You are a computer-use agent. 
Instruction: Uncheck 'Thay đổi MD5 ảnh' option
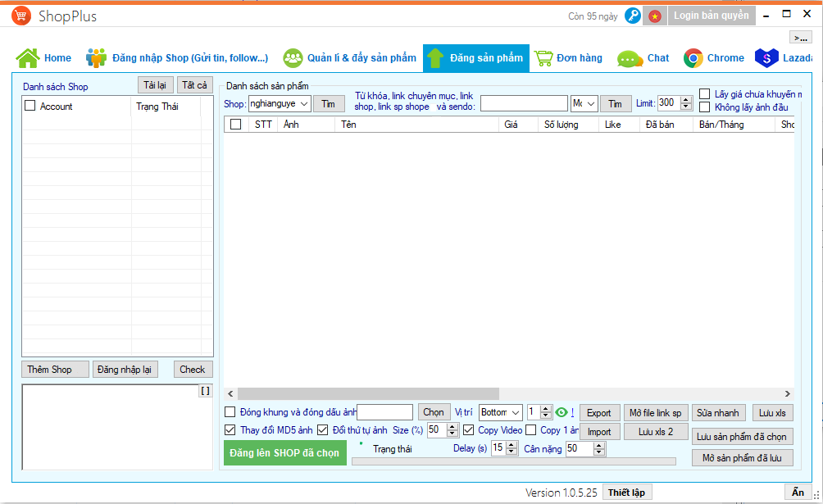tap(230, 430)
